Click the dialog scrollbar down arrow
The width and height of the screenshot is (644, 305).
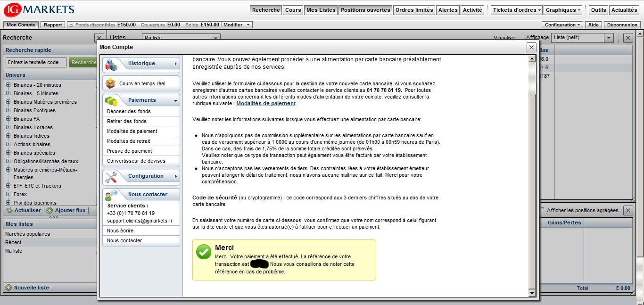click(532, 293)
